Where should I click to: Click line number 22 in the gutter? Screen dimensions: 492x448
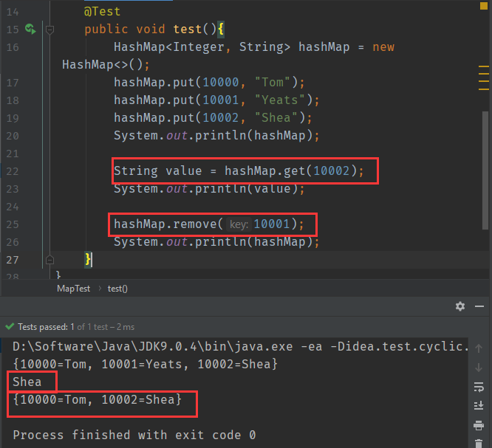point(13,171)
